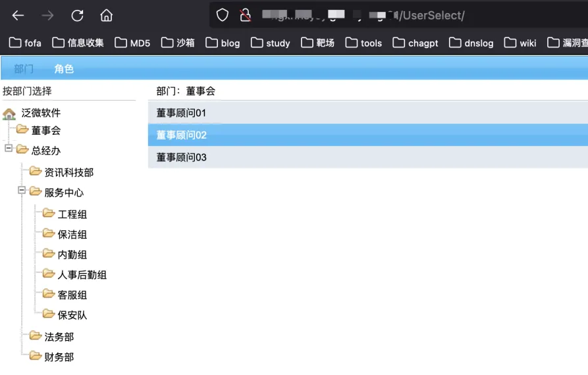Image resolution: width=588 pixels, height=375 pixels.
Task: Click the 总经办 folder icon
Action: (22, 149)
